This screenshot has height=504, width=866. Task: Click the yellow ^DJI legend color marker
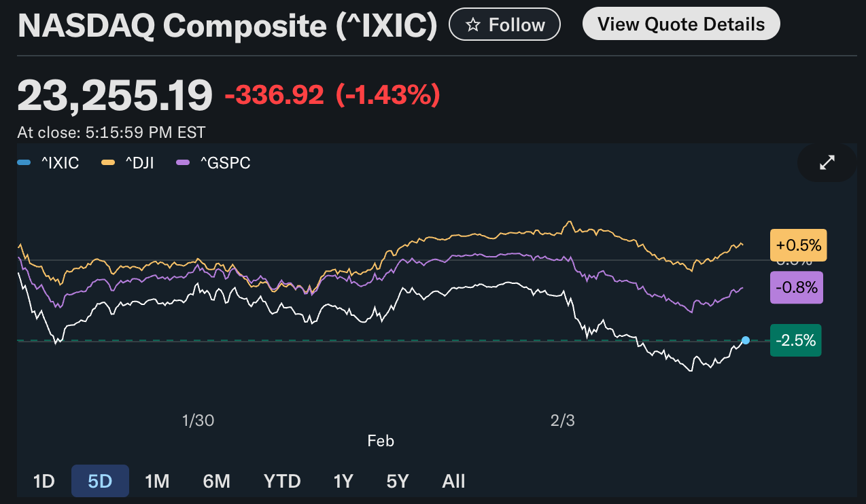click(x=109, y=163)
